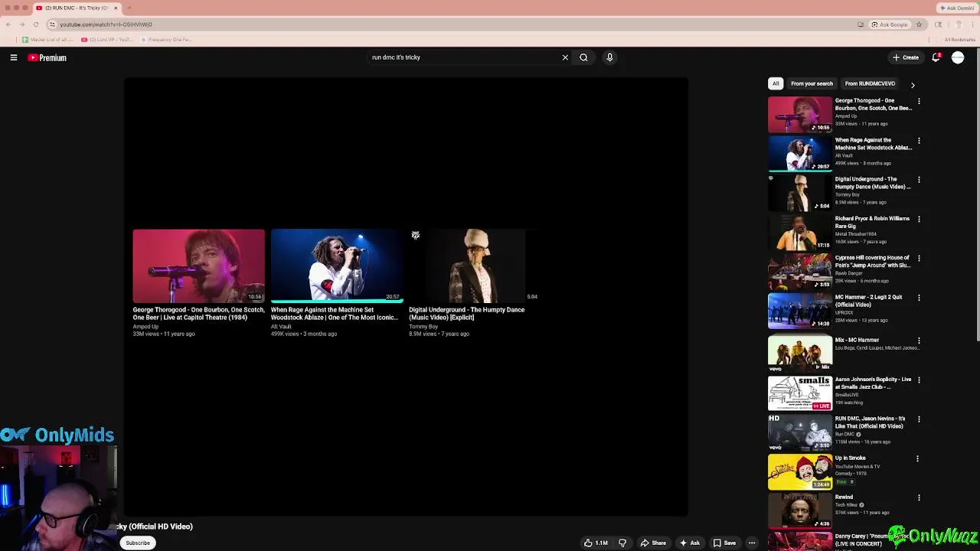
Task: Dislike the video with thumbs-down icon
Action: point(622,543)
